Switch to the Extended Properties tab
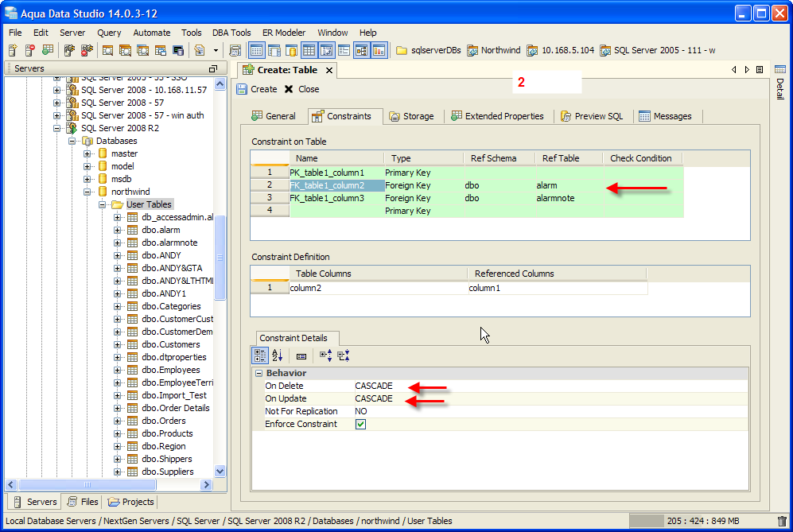The image size is (793, 532). (x=498, y=116)
